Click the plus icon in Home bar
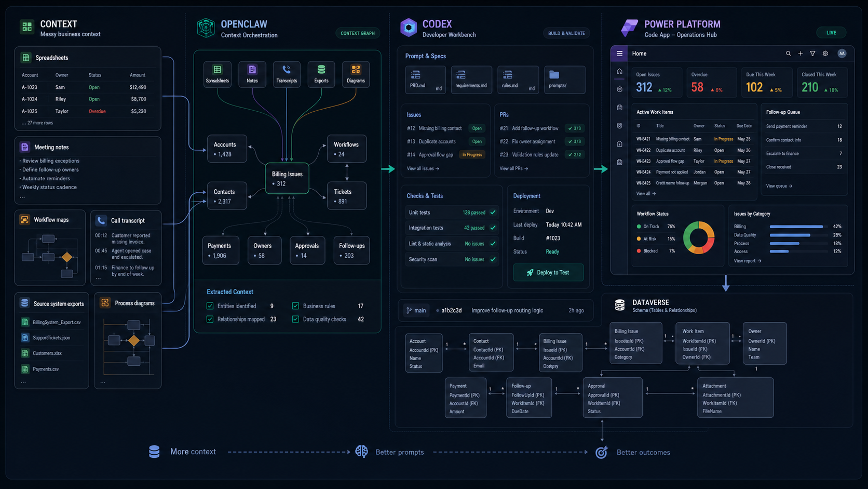The height and width of the screenshot is (489, 868). point(801,54)
